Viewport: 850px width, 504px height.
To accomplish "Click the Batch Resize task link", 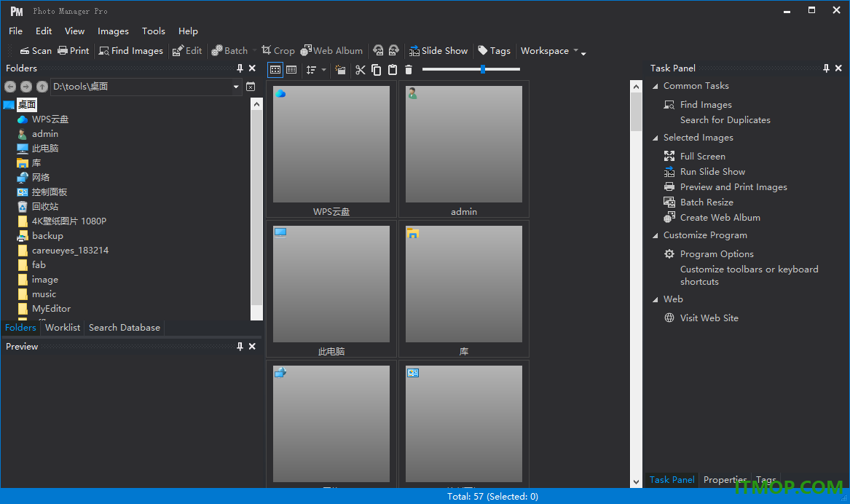I will (707, 202).
